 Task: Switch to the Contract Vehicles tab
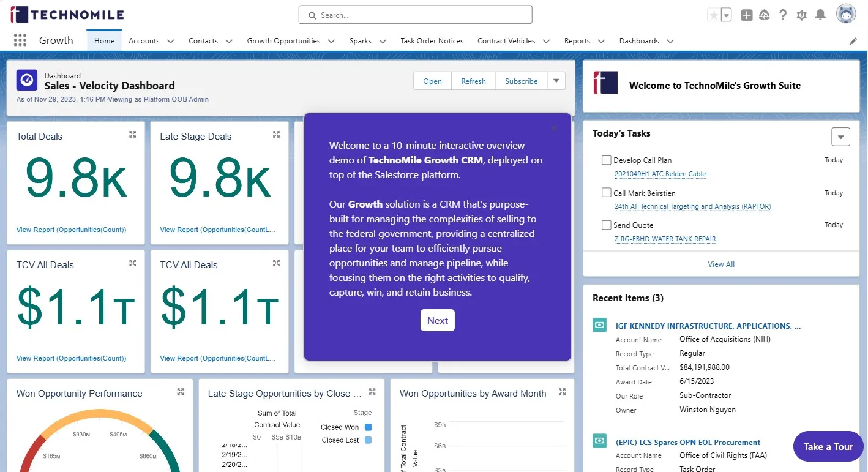[x=506, y=41]
